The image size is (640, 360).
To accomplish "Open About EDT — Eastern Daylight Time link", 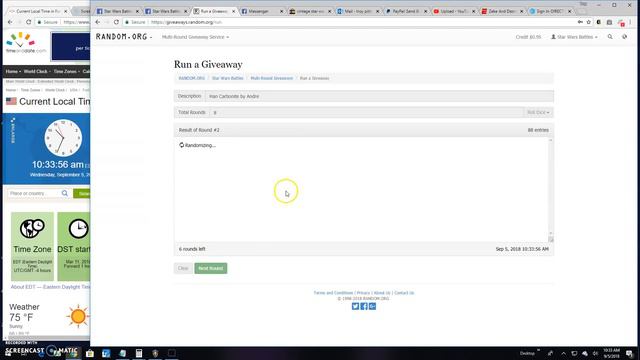I will click(51, 287).
